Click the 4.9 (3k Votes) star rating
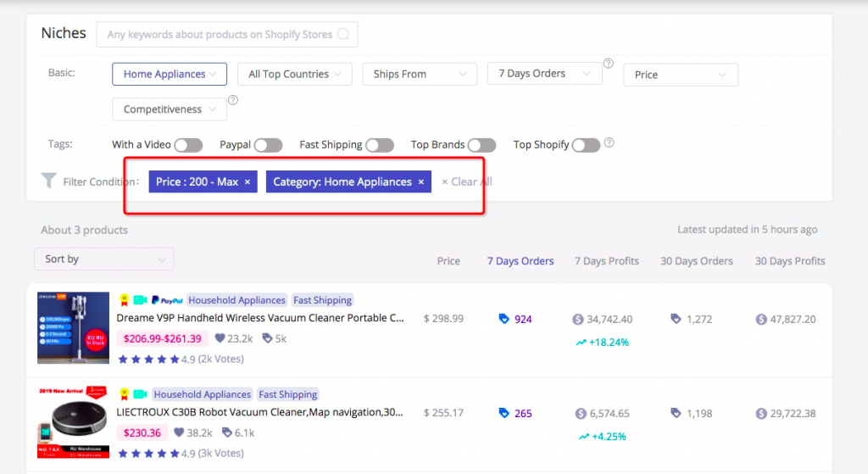The image size is (868, 474). pyautogui.click(x=181, y=453)
